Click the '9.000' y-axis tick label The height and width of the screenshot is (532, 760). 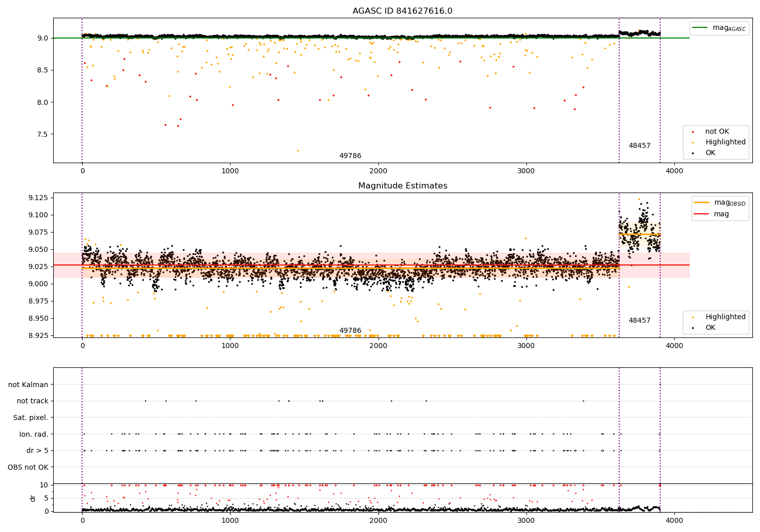(x=39, y=284)
